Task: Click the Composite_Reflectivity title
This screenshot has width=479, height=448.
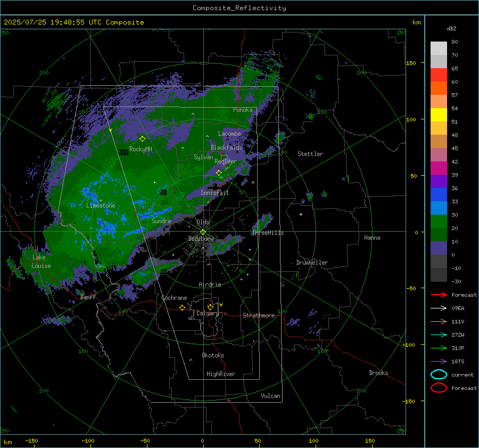Action: coord(240,8)
